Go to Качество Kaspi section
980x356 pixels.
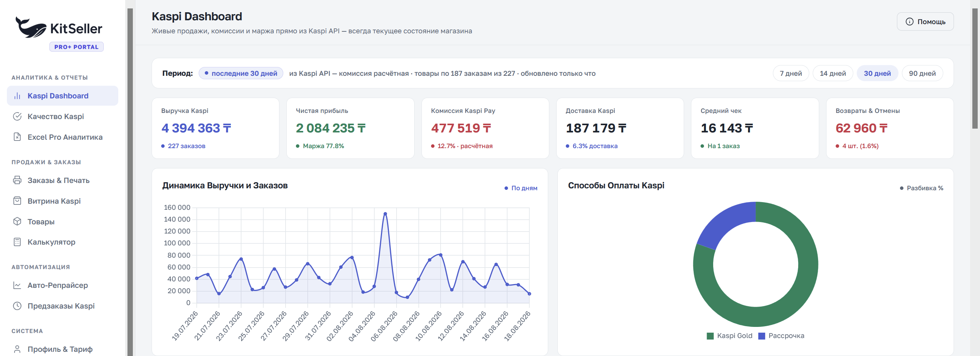pos(62,116)
